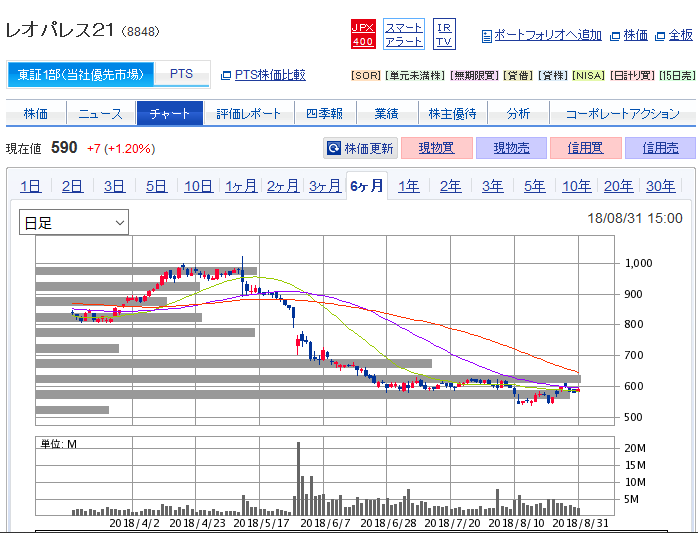
Task: Select the 3ヶ月 chart period tab
Action: pyautogui.click(x=325, y=186)
